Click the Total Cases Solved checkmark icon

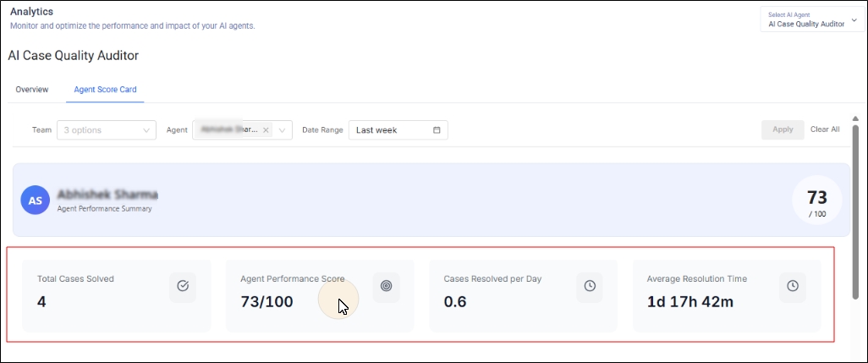click(183, 286)
